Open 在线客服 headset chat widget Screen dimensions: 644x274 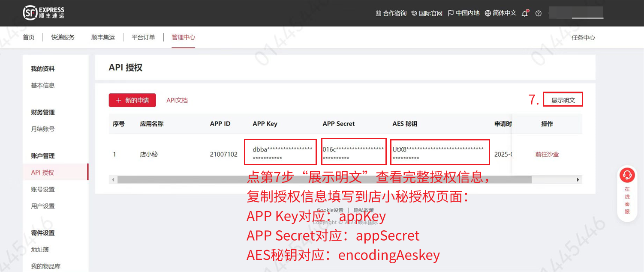(627, 194)
